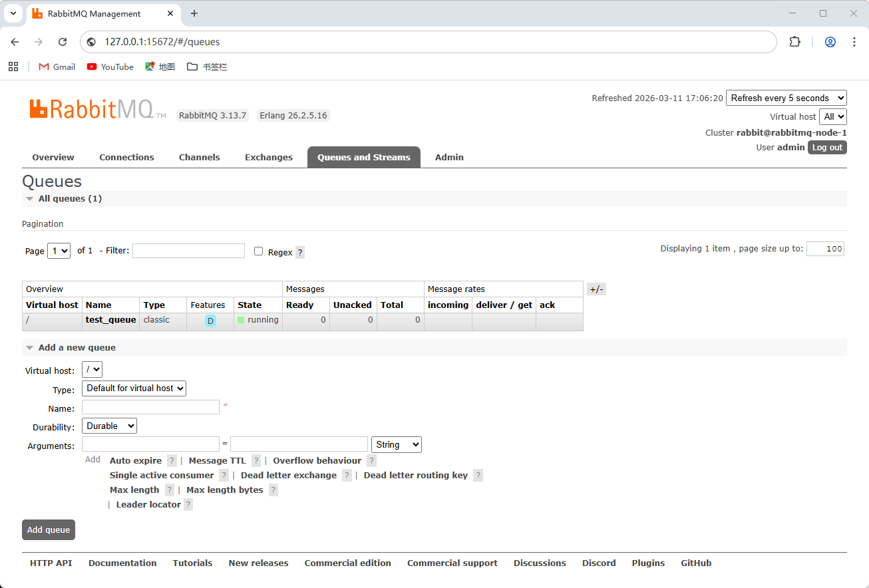Open a new browser tab with plus
Image resolution: width=869 pixels, height=588 pixels.
[194, 13]
